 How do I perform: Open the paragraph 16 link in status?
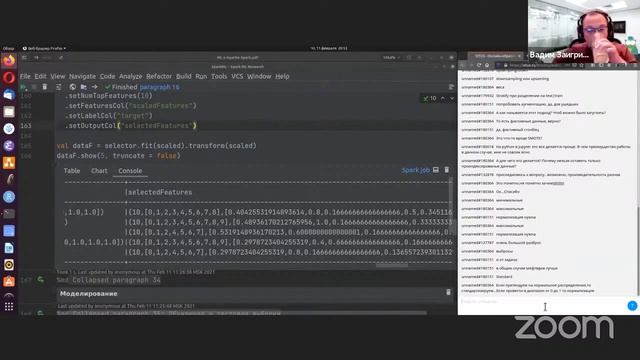tap(159, 87)
